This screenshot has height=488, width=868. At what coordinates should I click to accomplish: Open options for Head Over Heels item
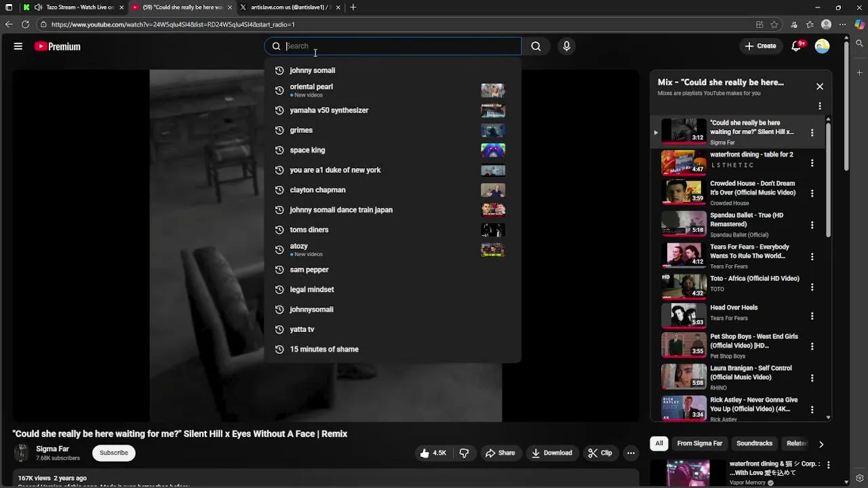[812, 316]
